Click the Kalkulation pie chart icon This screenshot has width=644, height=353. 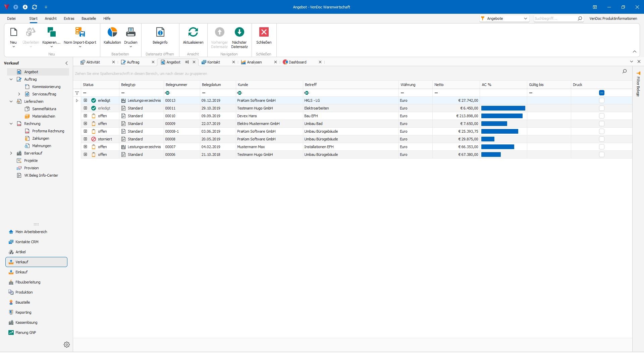click(112, 32)
